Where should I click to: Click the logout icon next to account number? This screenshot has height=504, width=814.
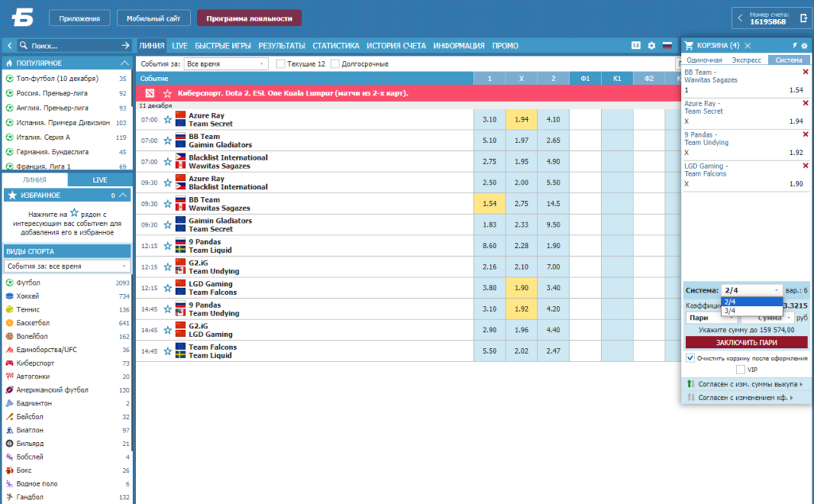click(x=804, y=18)
